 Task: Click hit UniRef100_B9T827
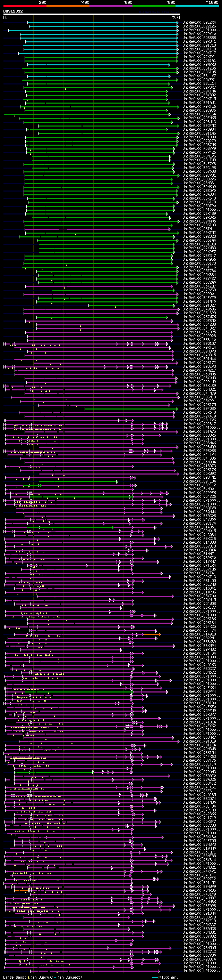click(199, 306)
